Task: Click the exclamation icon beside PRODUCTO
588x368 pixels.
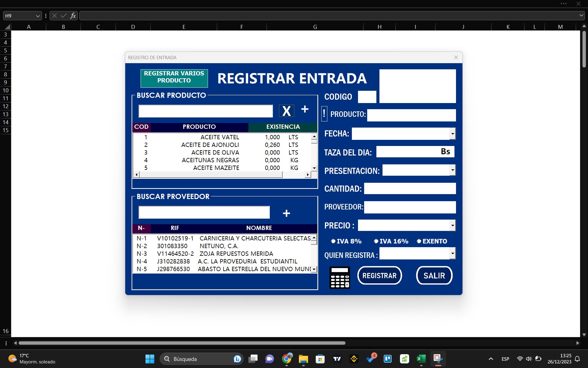Action: 324,113
